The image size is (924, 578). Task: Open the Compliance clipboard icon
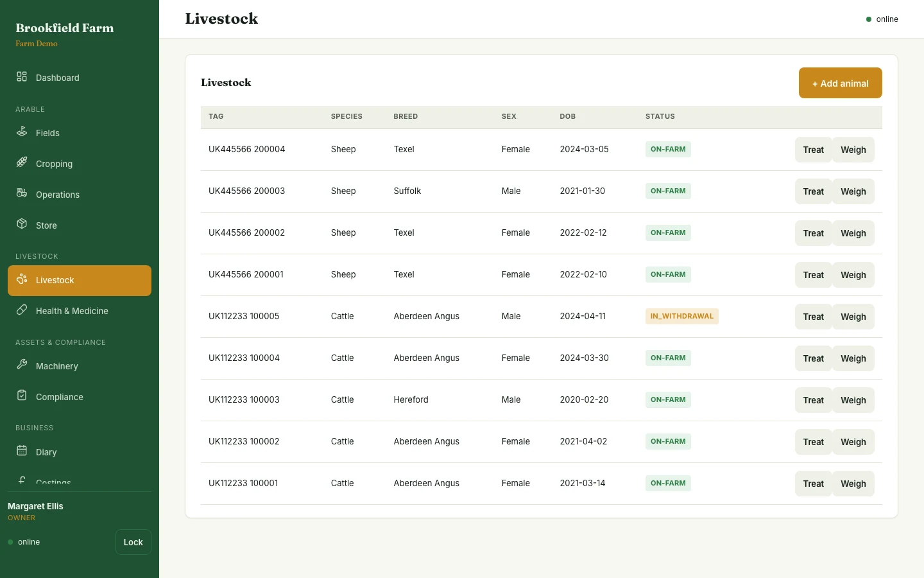pos(22,396)
